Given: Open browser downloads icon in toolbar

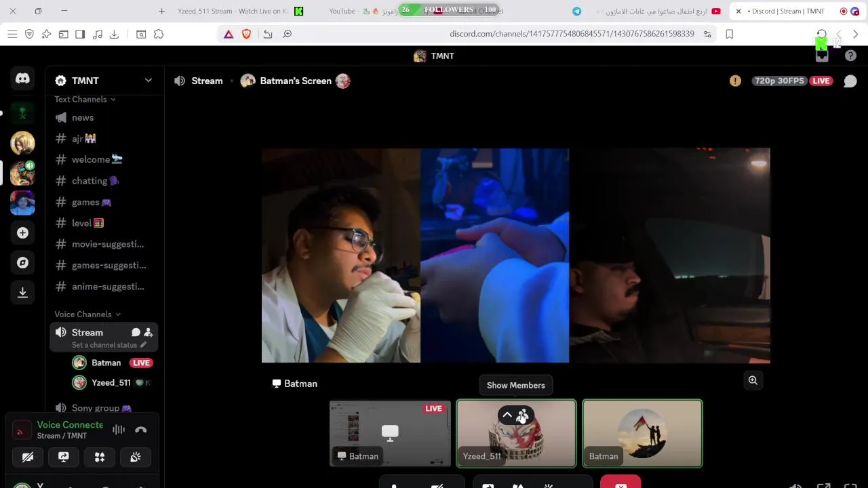Looking at the screenshot, I should click(x=114, y=34).
